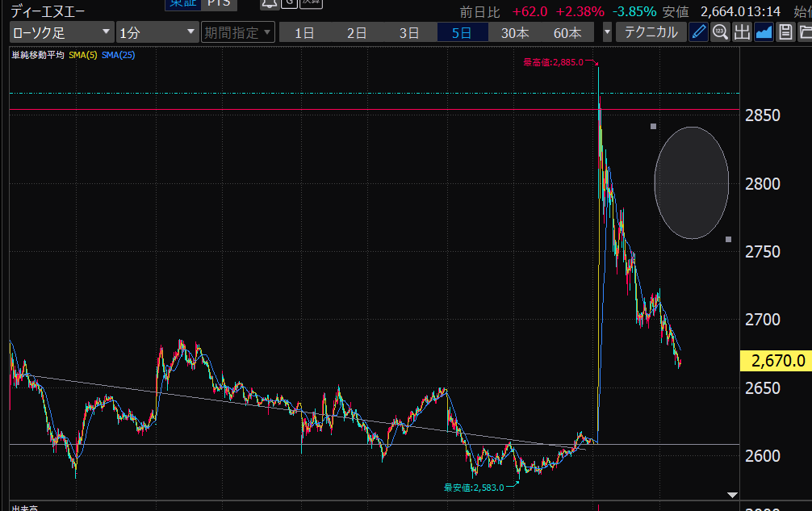The image size is (812, 511).
Task: Expand the arrow dropdown beside 60本
Action: tap(607, 33)
